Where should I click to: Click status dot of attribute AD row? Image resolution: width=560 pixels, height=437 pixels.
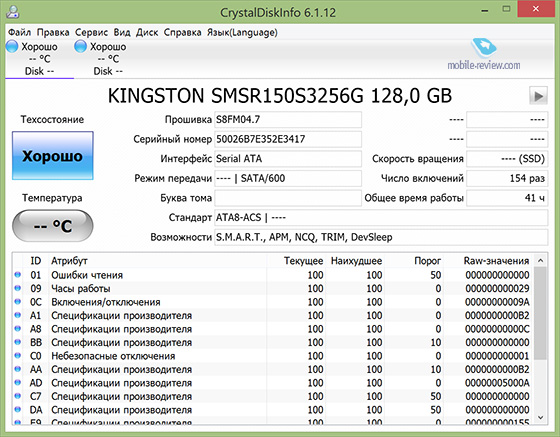tap(18, 382)
